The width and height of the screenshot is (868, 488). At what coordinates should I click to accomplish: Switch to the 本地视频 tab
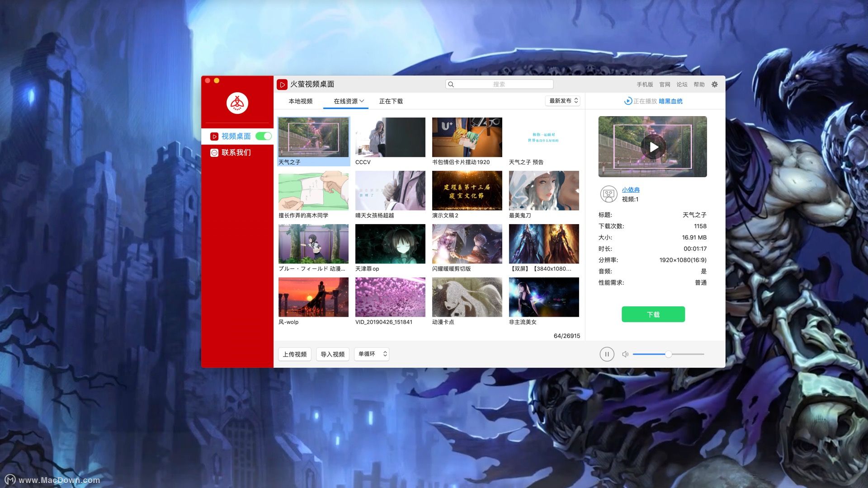coord(300,101)
